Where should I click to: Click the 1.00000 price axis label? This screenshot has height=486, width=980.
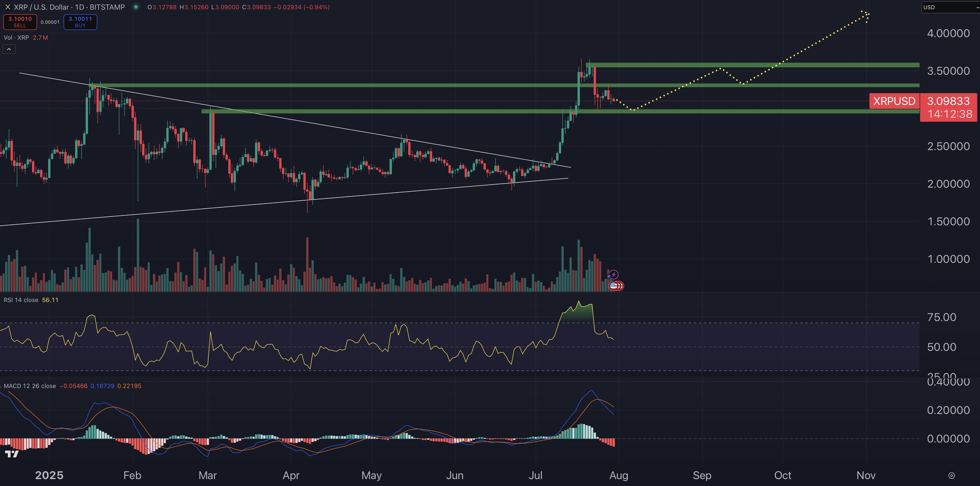948,259
